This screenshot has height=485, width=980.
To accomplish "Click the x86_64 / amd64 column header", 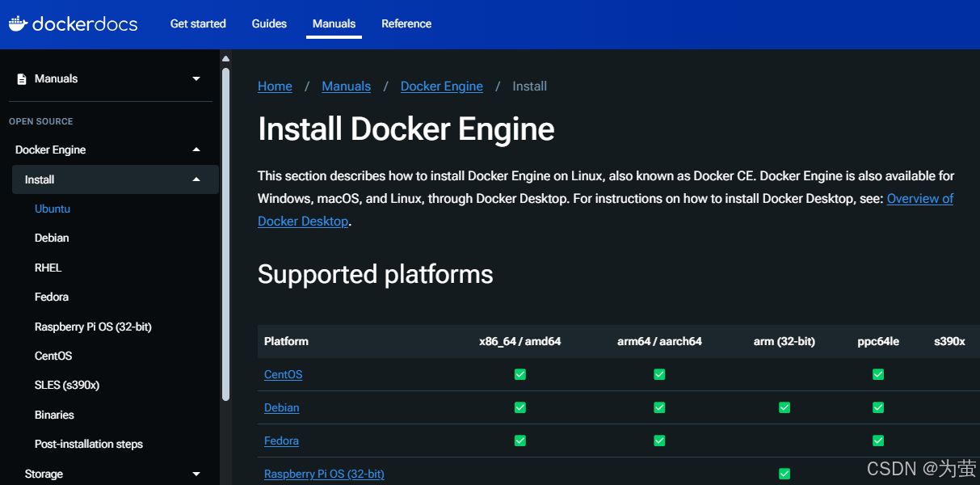I will point(520,341).
